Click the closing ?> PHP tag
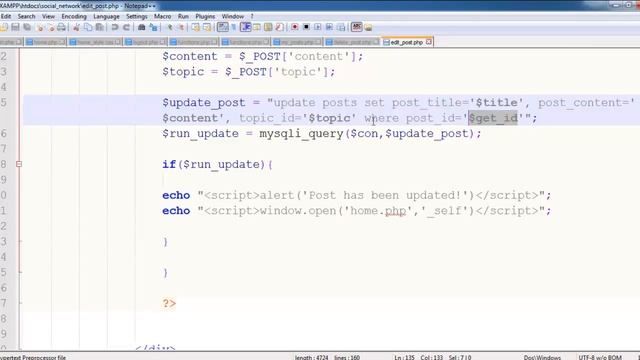Screen dimensions: 640x360 coord(169,303)
